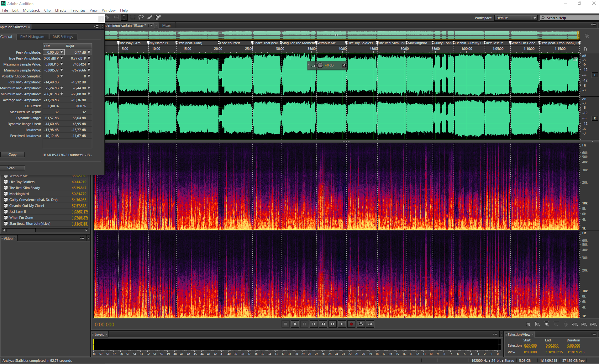The image size is (599, 364).
Task: Switch to the Mixer tab
Action: [166, 25]
